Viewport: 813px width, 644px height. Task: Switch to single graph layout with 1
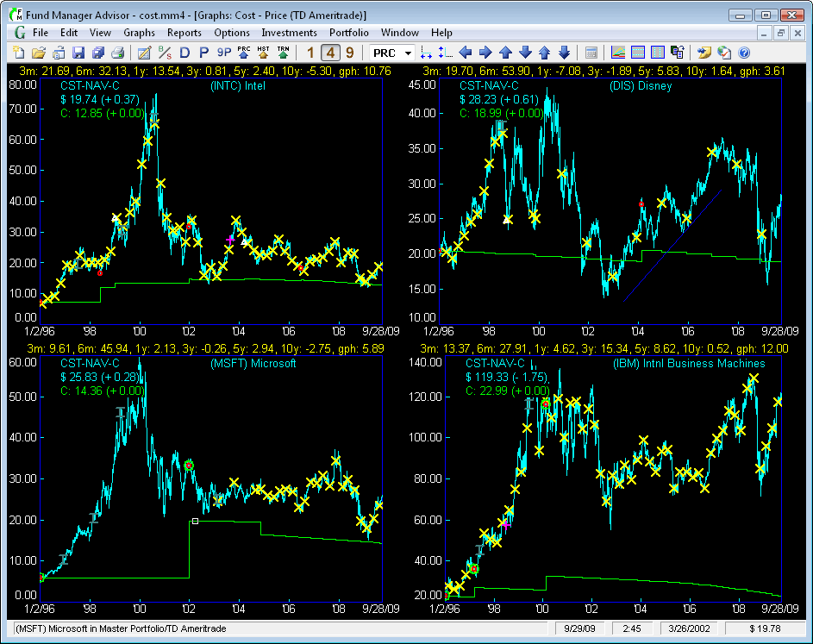[x=310, y=53]
